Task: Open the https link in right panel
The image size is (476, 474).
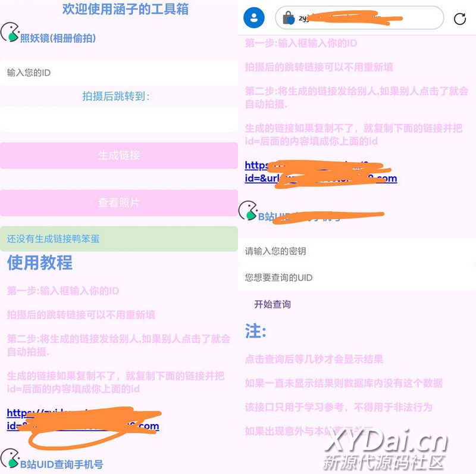Action: click(x=321, y=171)
